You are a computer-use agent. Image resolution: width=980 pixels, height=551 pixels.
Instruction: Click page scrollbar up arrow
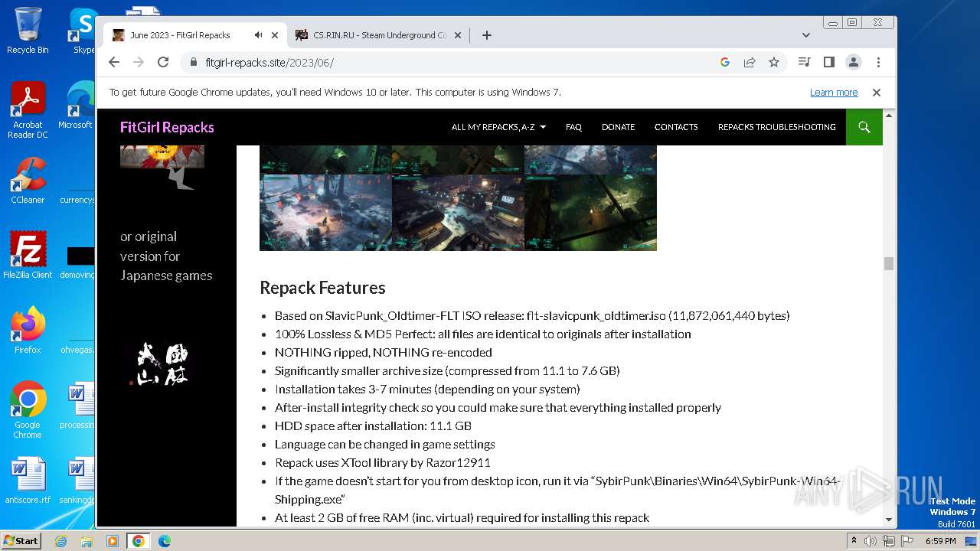pyautogui.click(x=889, y=116)
